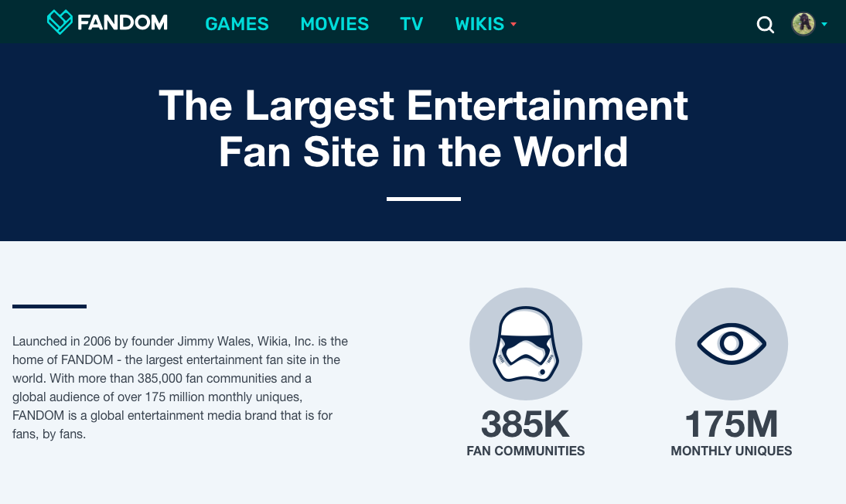Click the MONTHLY UNIQUES label
Image resolution: width=846 pixels, height=504 pixels.
pyautogui.click(x=731, y=451)
